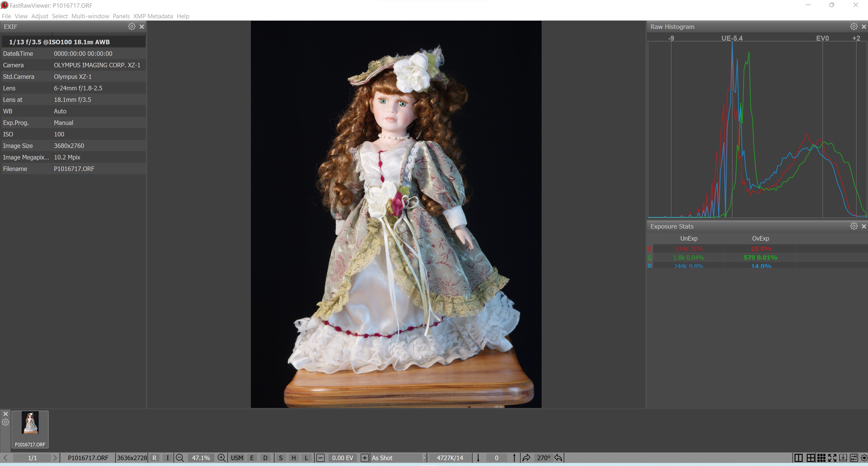Toggle shadow boost S button
The width and height of the screenshot is (868, 466).
coord(281,458)
